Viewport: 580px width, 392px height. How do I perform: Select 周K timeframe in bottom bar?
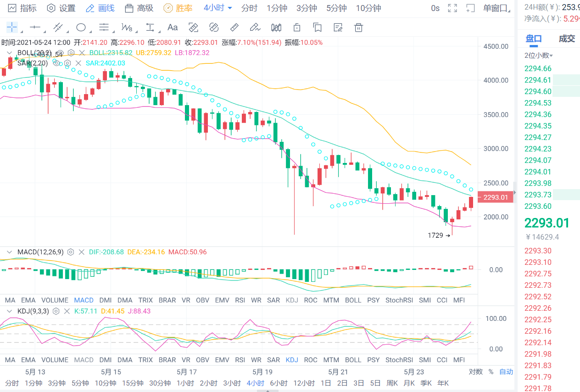click(392, 383)
